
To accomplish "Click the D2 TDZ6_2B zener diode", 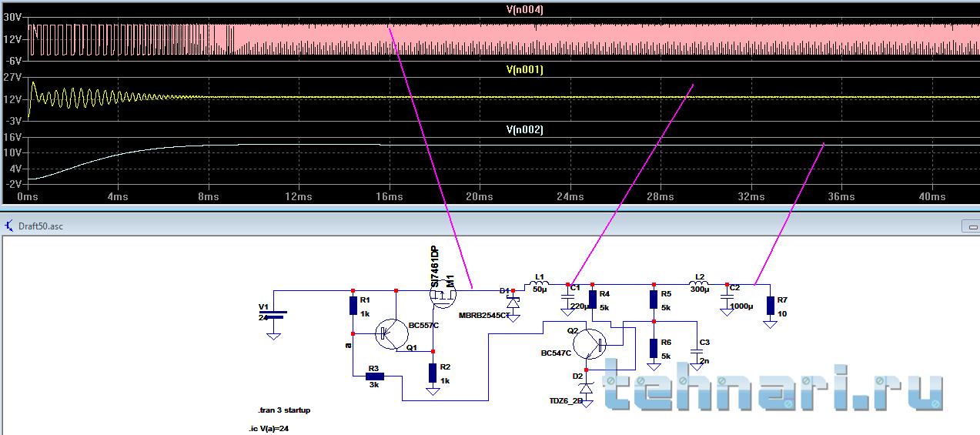I will pyautogui.click(x=586, y=388).
